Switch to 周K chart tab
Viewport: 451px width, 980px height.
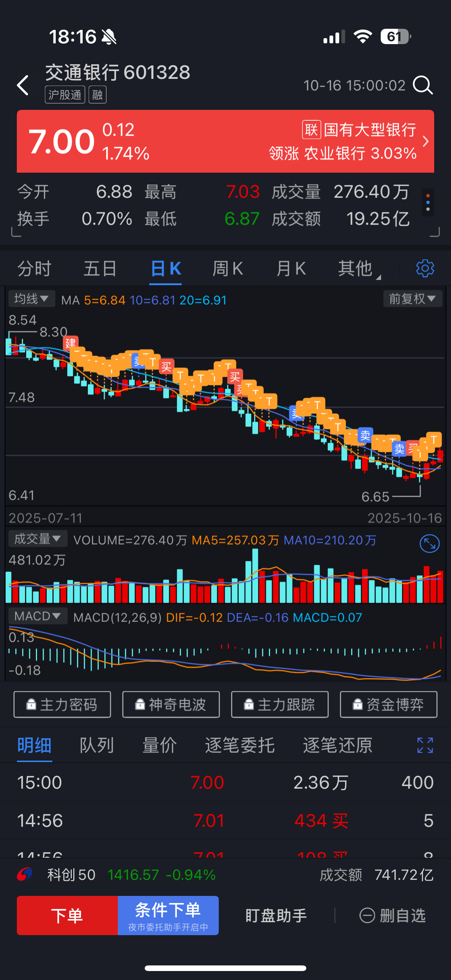(x=228, y=269)
